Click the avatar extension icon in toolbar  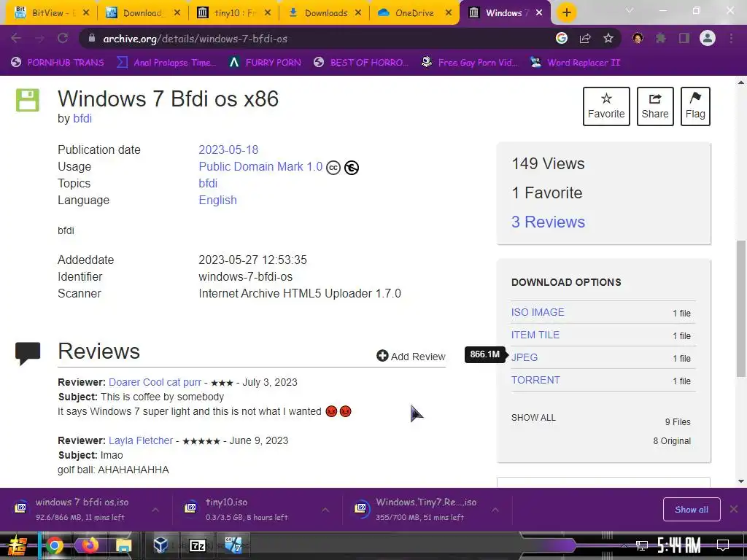click(638, 39)
